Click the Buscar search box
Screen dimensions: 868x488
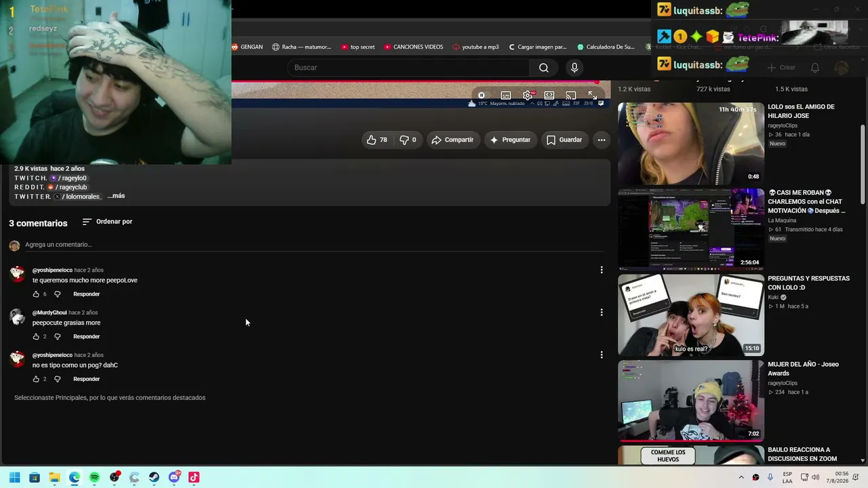point(408,67)
